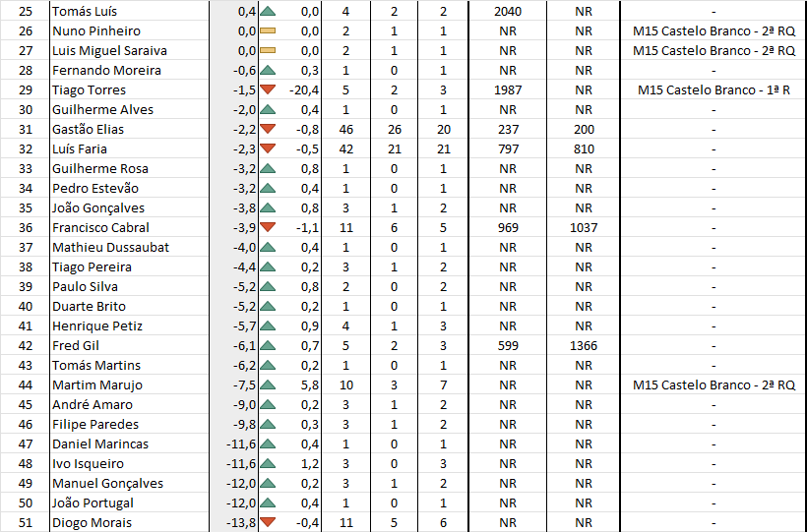Click the matches value 42 for Luís Faria
The image size is (807, 532).
tap(345, 148)
